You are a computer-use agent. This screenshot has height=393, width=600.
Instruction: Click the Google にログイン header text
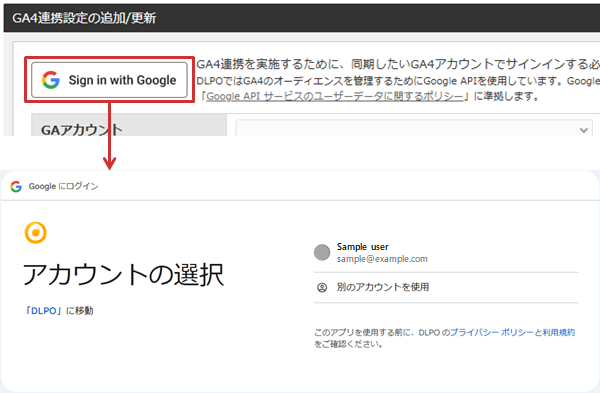click(64, 186)
